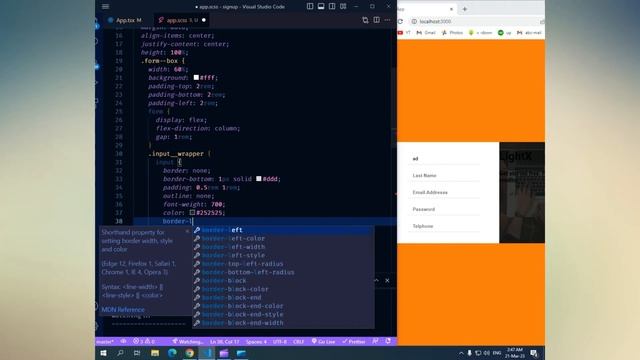Pick border-top-left-radius suggestion
640x360 pixels.
(283, 264)
